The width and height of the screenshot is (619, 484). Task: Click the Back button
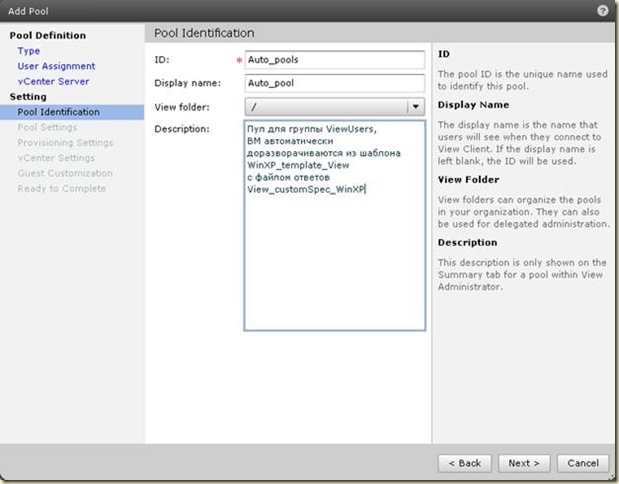[465, 463]
